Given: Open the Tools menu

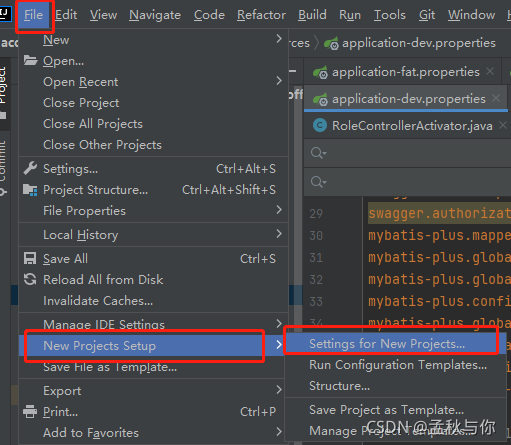Looking at the screenshot, I should pos(390,15).
